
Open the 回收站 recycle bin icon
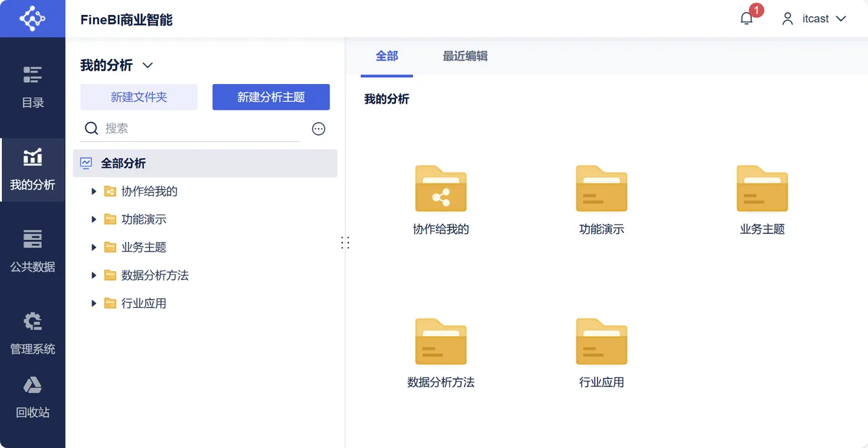point(33,385)
